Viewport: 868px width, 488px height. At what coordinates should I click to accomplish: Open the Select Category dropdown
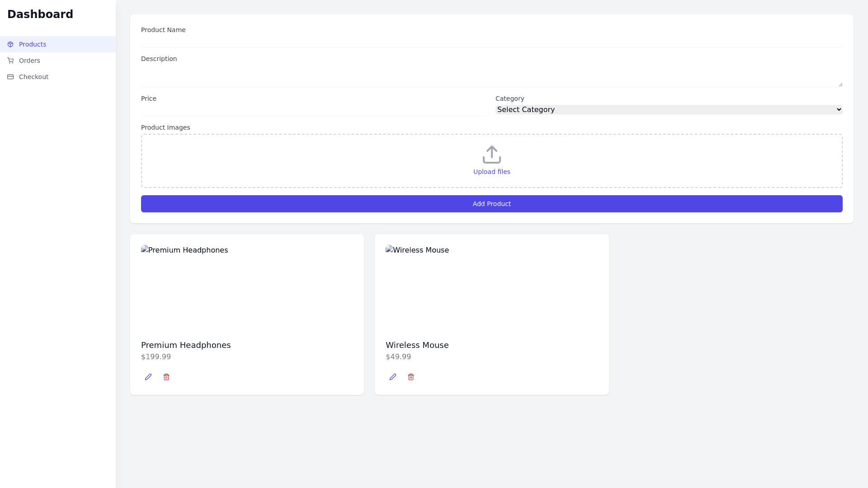pos(669,109)
